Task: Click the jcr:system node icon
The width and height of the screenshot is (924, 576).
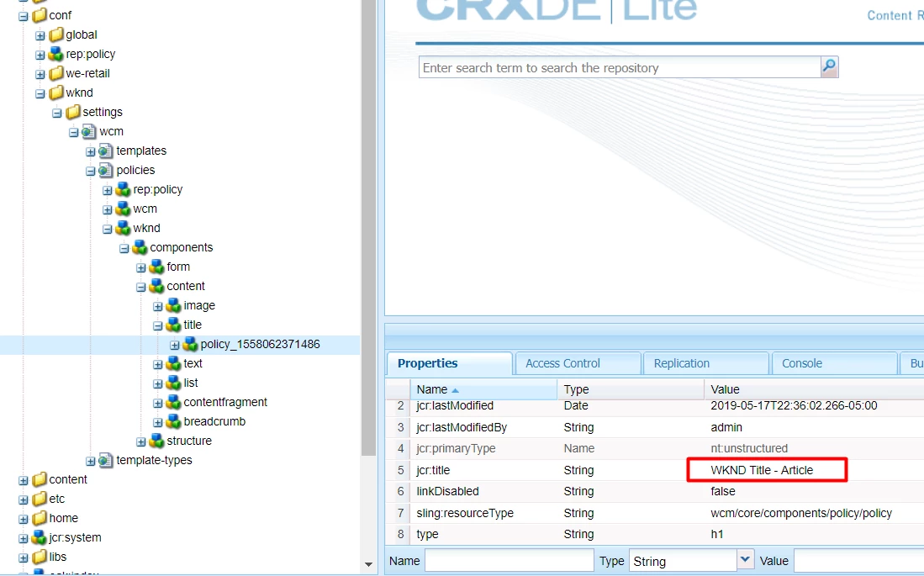Action: [40, 537]
